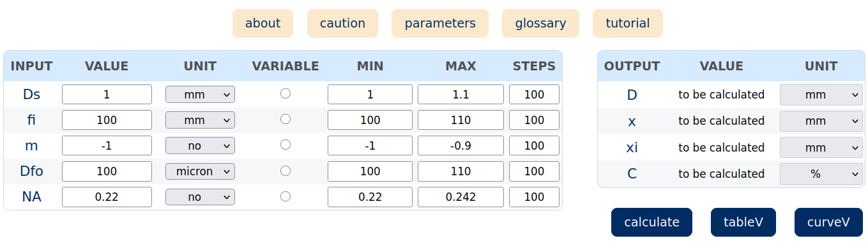Expand the Dfo micron unit selector
The height and width of the screenshot is (252, 868).
pos(200,171)
